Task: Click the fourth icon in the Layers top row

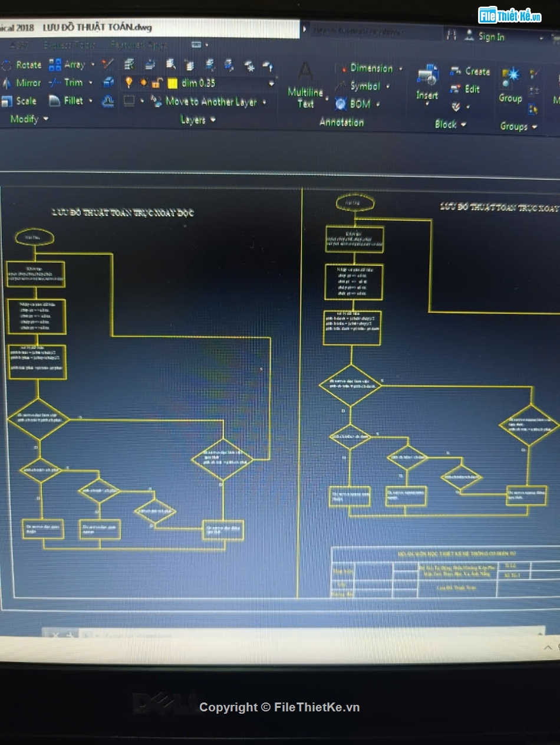Action: tap(189, 64)
